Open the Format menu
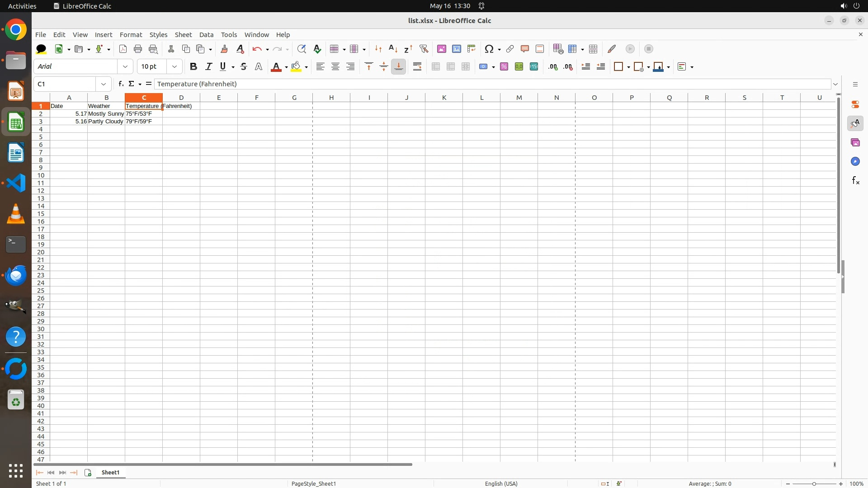Viewport: 868px width, 488px height. [x=131, y=35]
